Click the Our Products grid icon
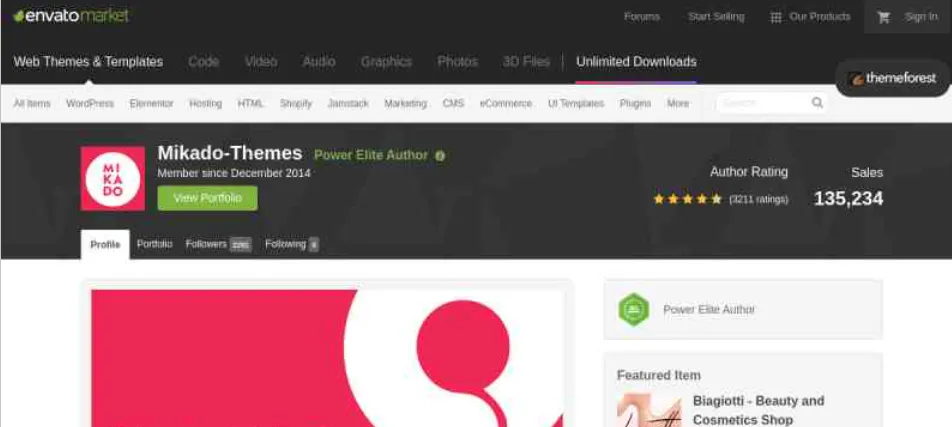 pos(775,17)
